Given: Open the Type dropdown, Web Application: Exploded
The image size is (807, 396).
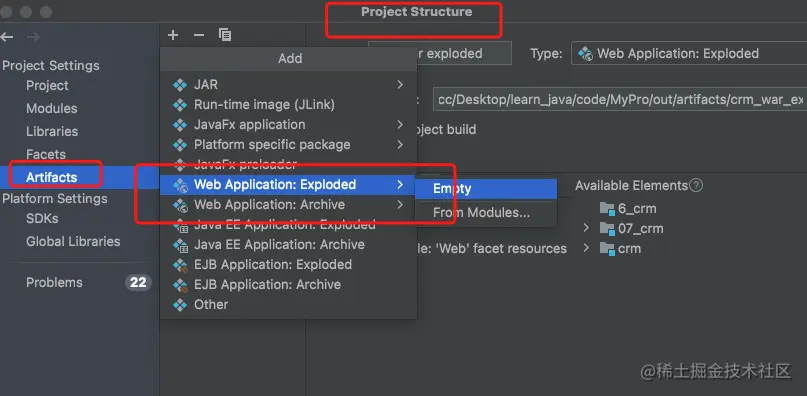Looking at the screenshot, I should [x=689, y=53].
